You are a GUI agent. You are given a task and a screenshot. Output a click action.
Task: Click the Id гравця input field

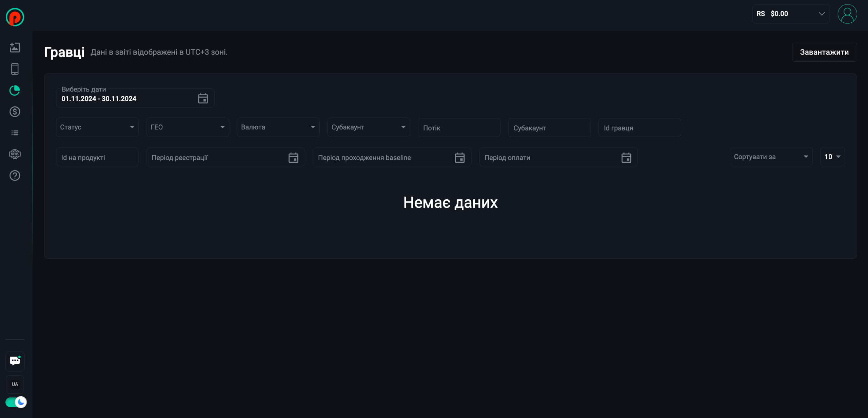(639, 128)
